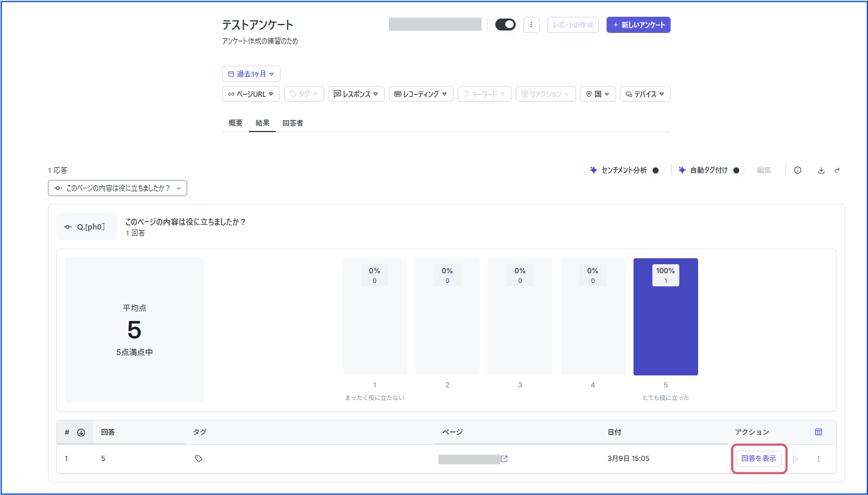
Task: Toggle the survey active switch
Action: 505,25
